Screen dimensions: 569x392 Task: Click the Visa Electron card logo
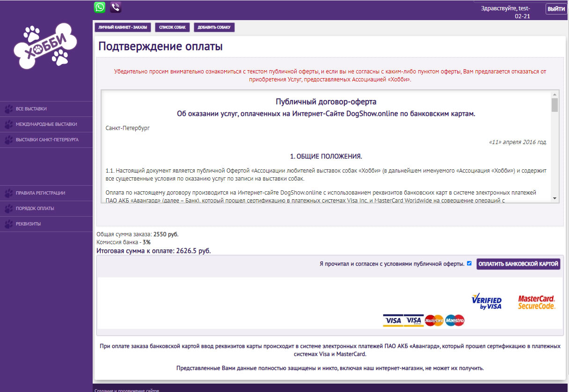(x=414, y=320)
